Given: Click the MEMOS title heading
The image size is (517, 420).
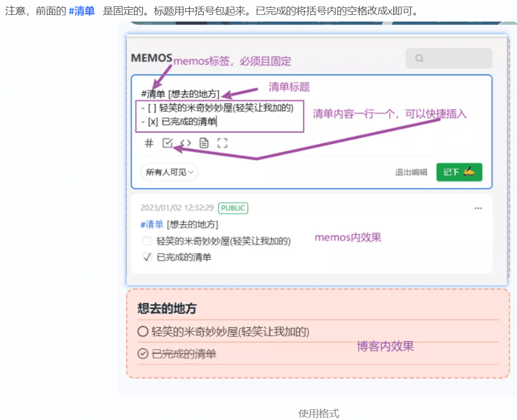Looking at the screenshot, I should tap(152, 57).
